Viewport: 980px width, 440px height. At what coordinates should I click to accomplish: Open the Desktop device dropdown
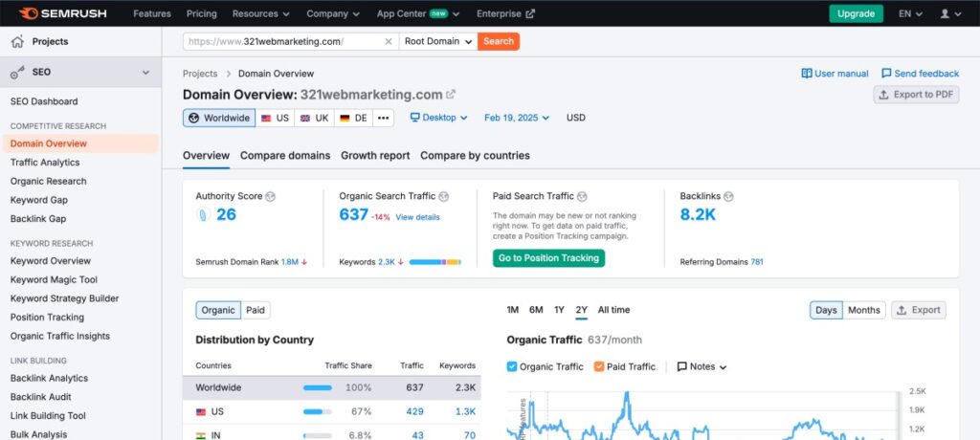click(x=438, y=118)
